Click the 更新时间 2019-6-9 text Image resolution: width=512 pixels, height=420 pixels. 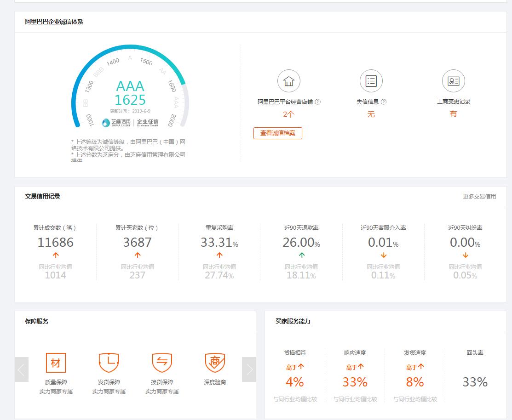(130, 111)
